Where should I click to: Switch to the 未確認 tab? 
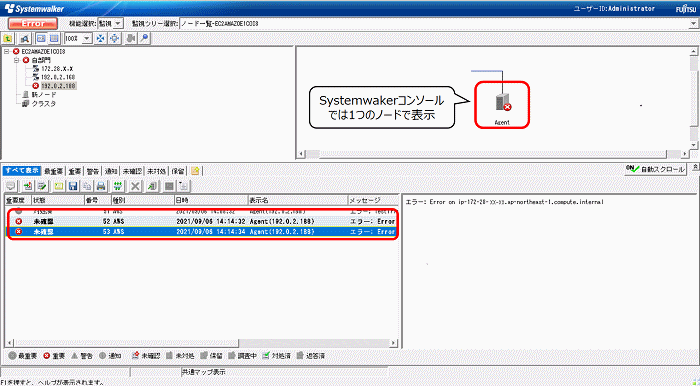(133, 170)
